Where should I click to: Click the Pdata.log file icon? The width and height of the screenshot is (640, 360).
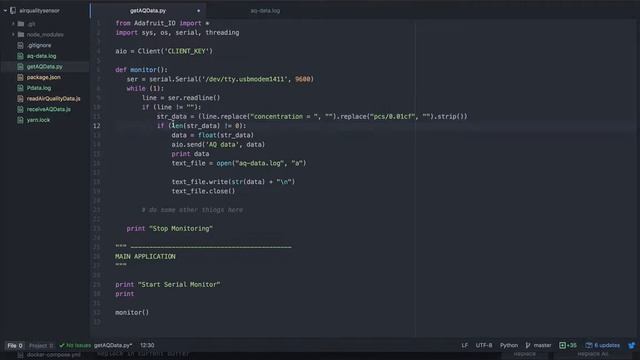click(20, 88)
